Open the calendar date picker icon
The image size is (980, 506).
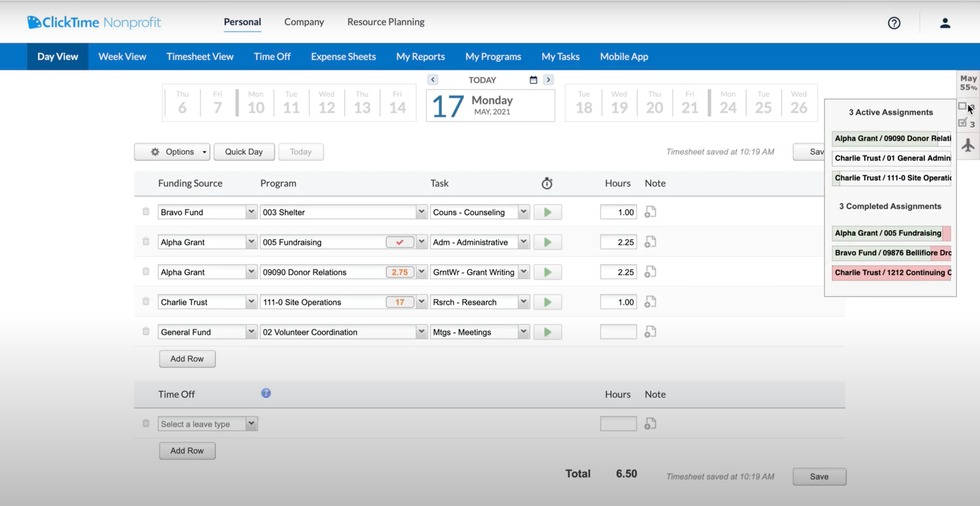(x=533, y=80)
